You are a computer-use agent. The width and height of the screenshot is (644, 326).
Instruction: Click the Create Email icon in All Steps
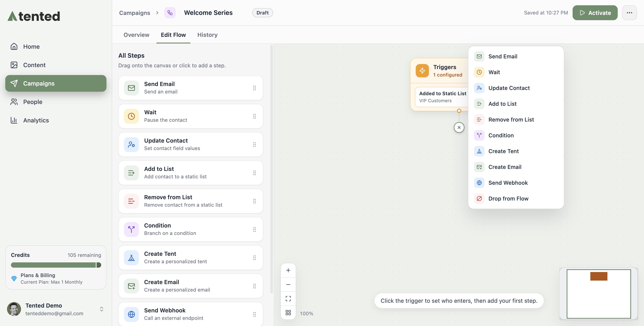point(131,286)
